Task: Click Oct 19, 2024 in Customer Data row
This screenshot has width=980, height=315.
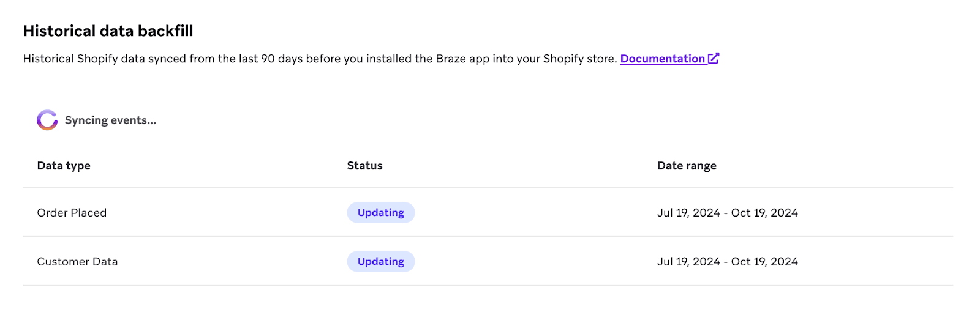Action: pyautogui.click(x=764, y=262)
